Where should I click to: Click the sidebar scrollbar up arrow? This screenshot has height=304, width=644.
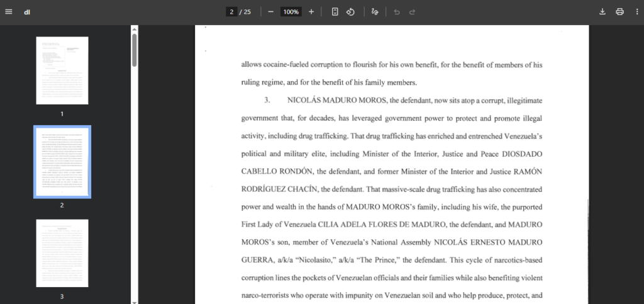coord(135,28)
